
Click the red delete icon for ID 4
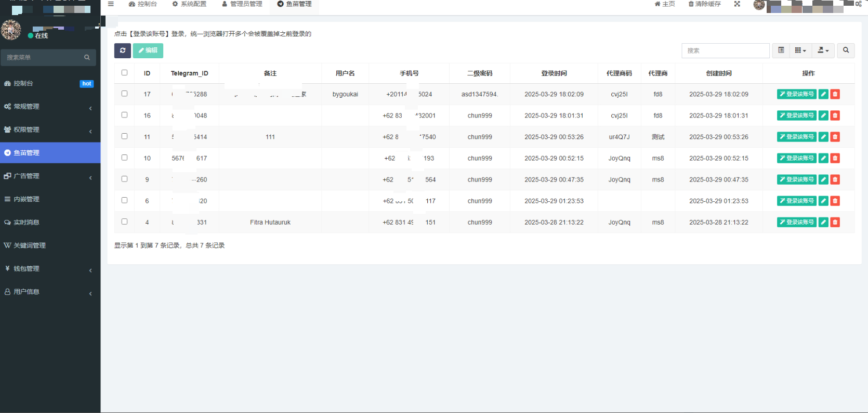click(835, 222)
